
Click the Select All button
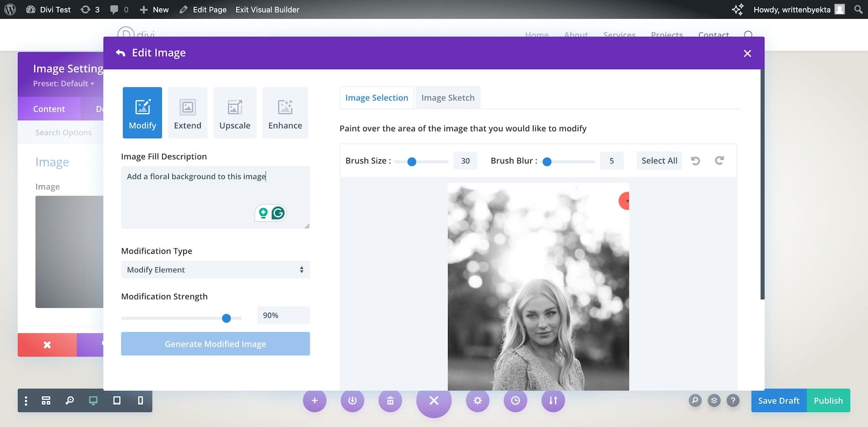[x=659, y=161]
